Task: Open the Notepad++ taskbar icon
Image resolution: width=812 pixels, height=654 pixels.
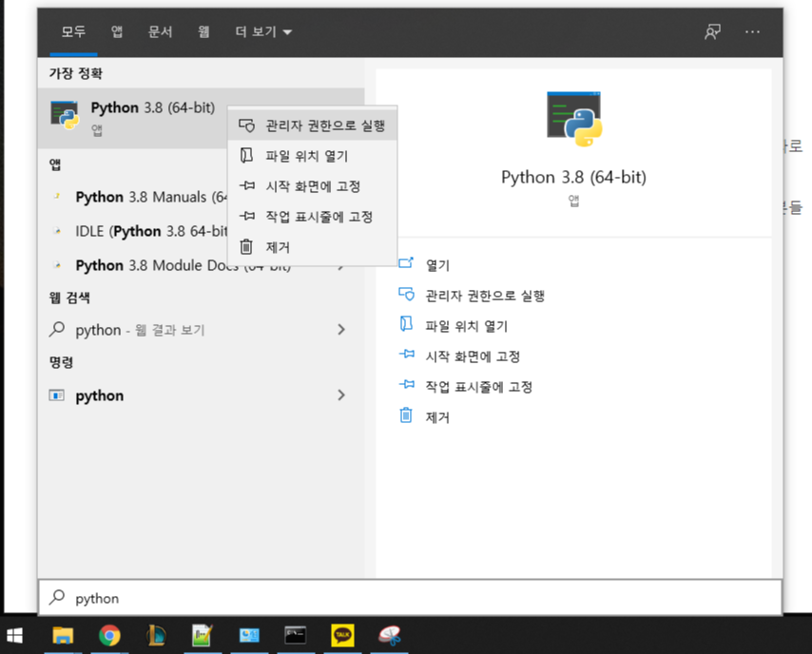Action: pyautogui.click(x=203, y=636)
